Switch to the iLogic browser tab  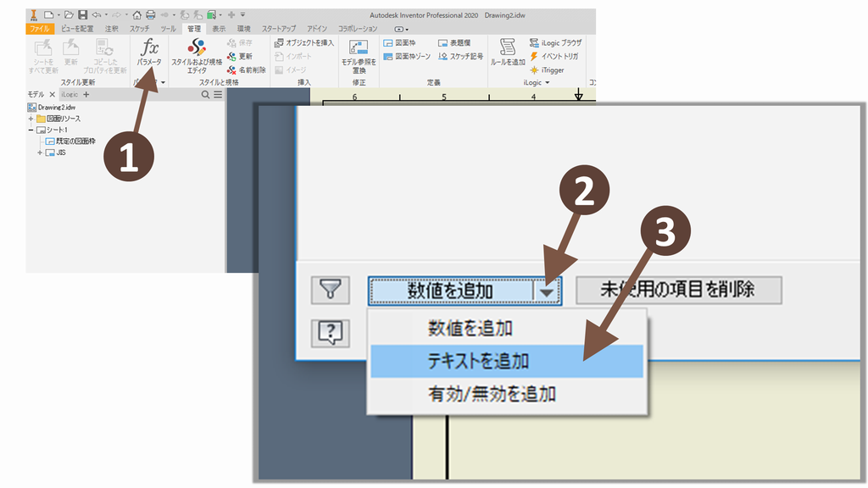click(68, 95)
